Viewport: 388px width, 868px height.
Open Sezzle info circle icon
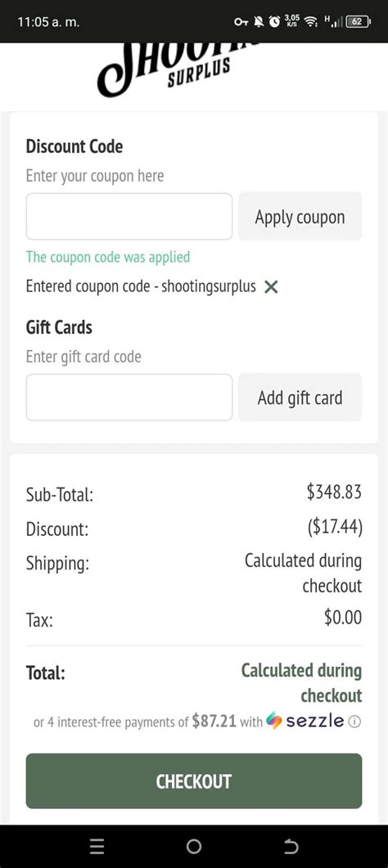(x=355, y=722)
